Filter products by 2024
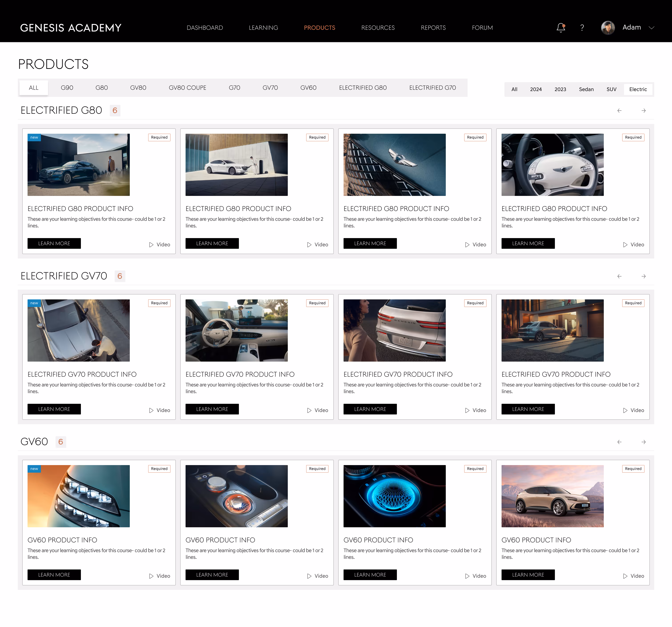 tap(536, 90)
